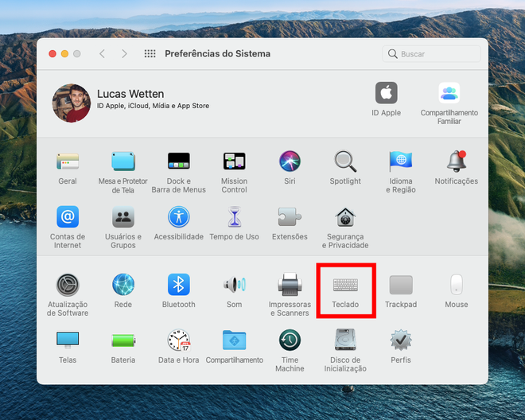Open Segurança e Privacidade settings
This screenshot has height=420, width=525.
pos(345,217)
